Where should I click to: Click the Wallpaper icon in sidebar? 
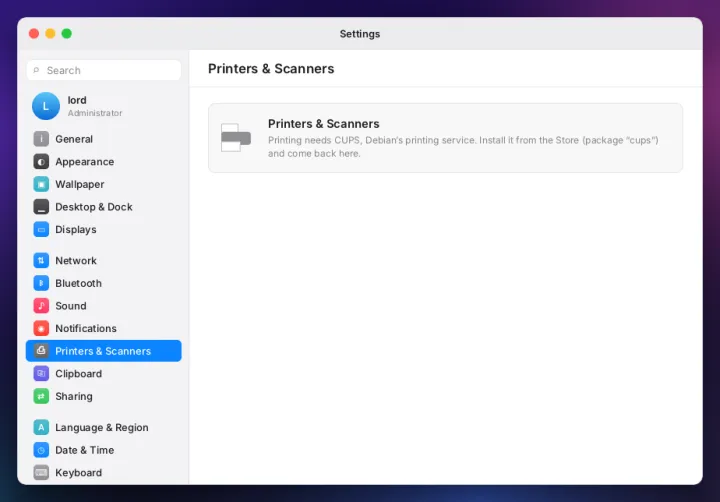41,184
